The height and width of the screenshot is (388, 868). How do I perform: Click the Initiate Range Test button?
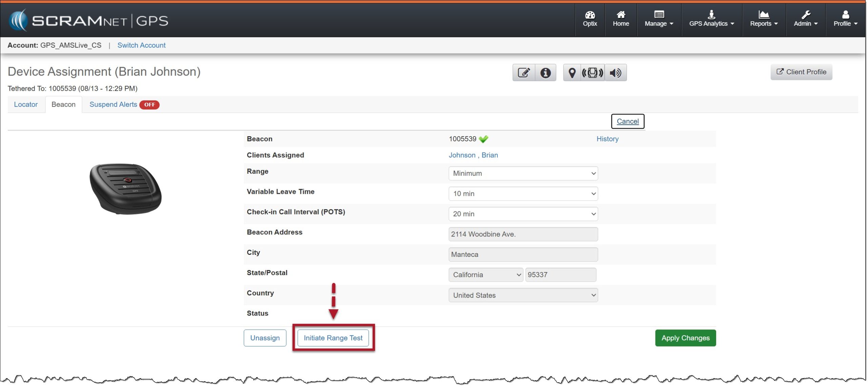click(333, 338)
